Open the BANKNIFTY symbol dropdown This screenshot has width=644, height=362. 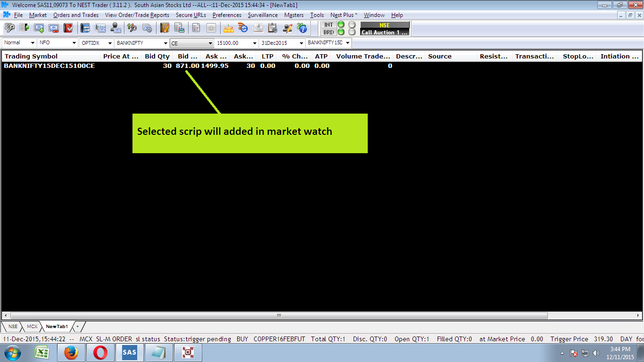click(x=165, y=43)
